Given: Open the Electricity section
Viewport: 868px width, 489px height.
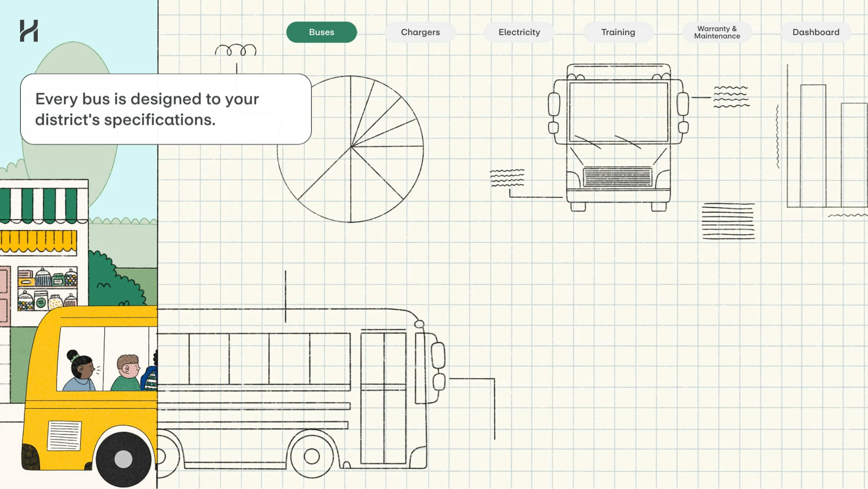Looking at the screenshot, I should point(519,32).
